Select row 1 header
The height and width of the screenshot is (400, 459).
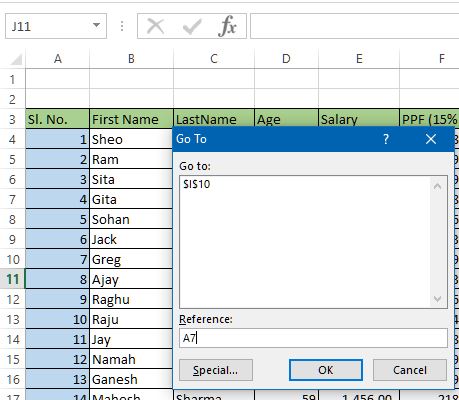point(13,79)
